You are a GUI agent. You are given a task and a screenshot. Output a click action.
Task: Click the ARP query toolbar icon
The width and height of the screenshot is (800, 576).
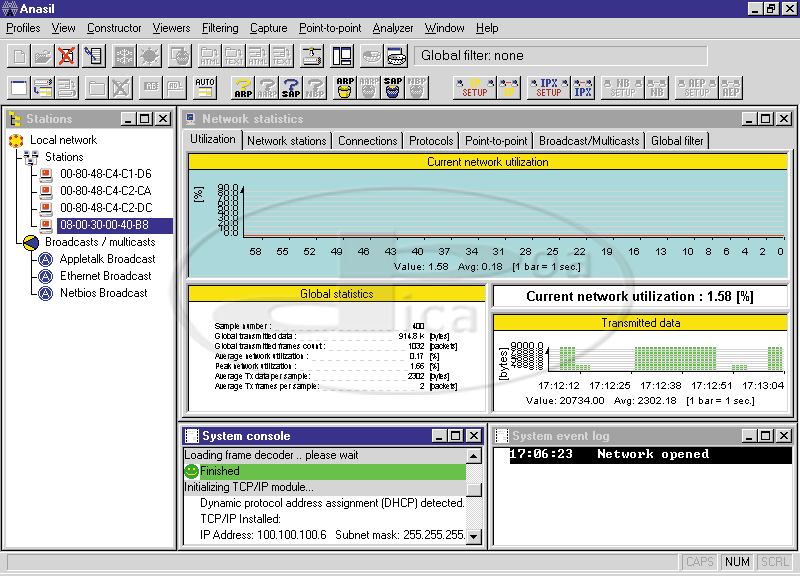(243, 88)
